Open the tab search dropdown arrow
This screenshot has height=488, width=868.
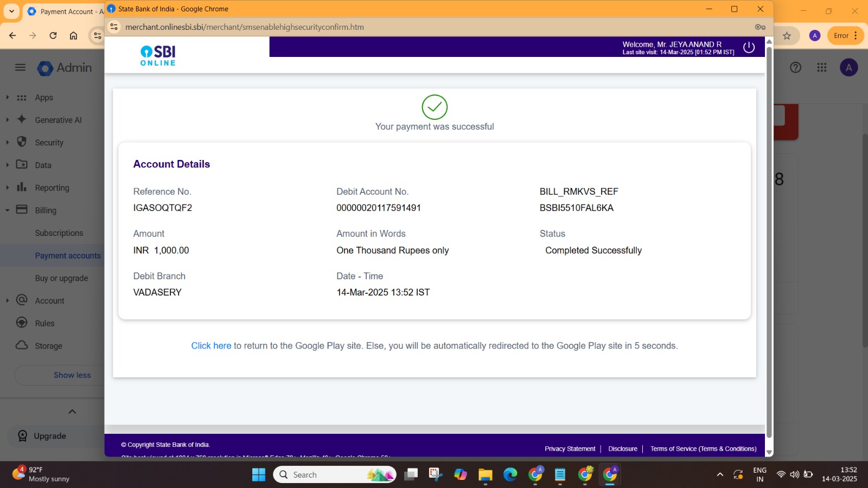coord(11,11)
